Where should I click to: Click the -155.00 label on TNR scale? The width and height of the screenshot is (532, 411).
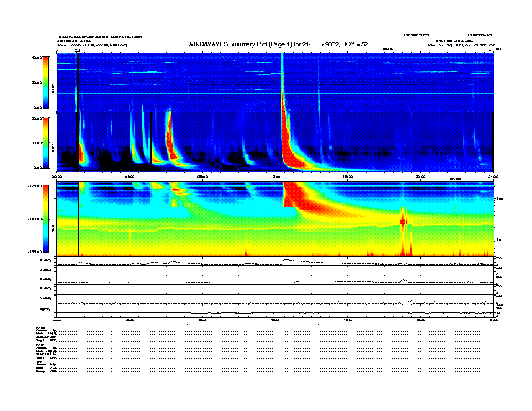pyautogui.click(x=35, y=252)
